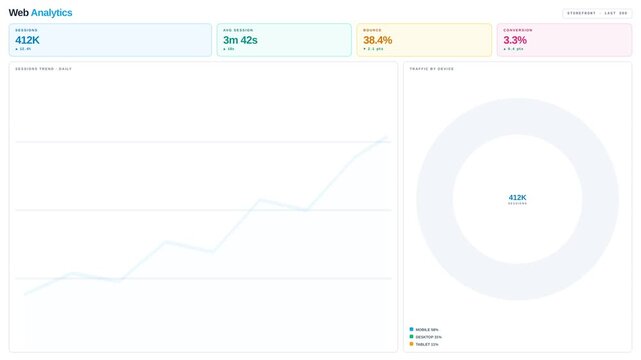Click the Web Analytics title

point(40,13)
